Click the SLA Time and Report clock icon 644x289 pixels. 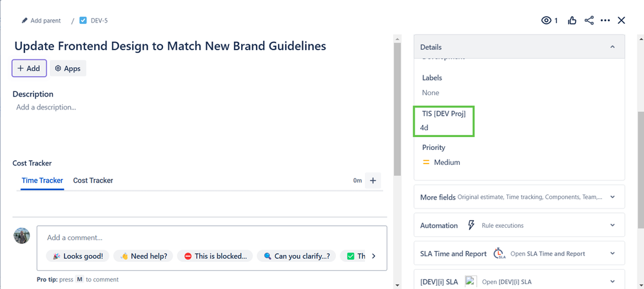pyautogui.click(x=499, y=254)
